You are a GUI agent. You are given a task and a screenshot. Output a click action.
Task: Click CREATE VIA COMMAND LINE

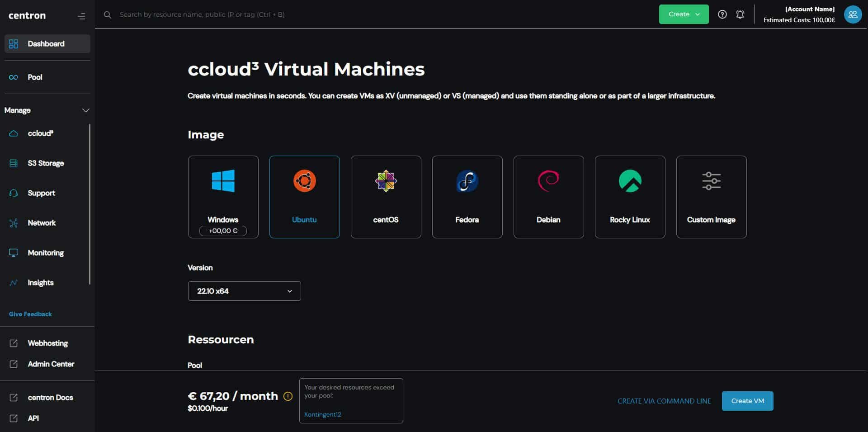point(664,401)
